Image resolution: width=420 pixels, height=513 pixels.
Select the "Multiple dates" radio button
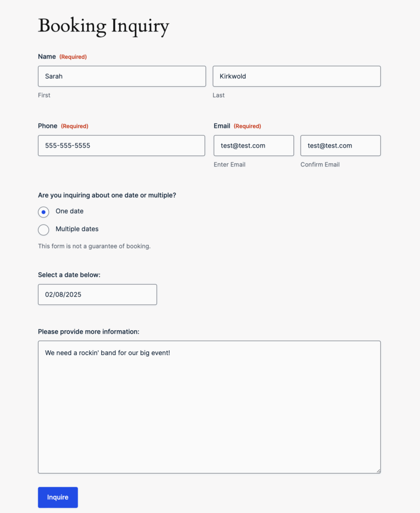[x=43, y=229]
